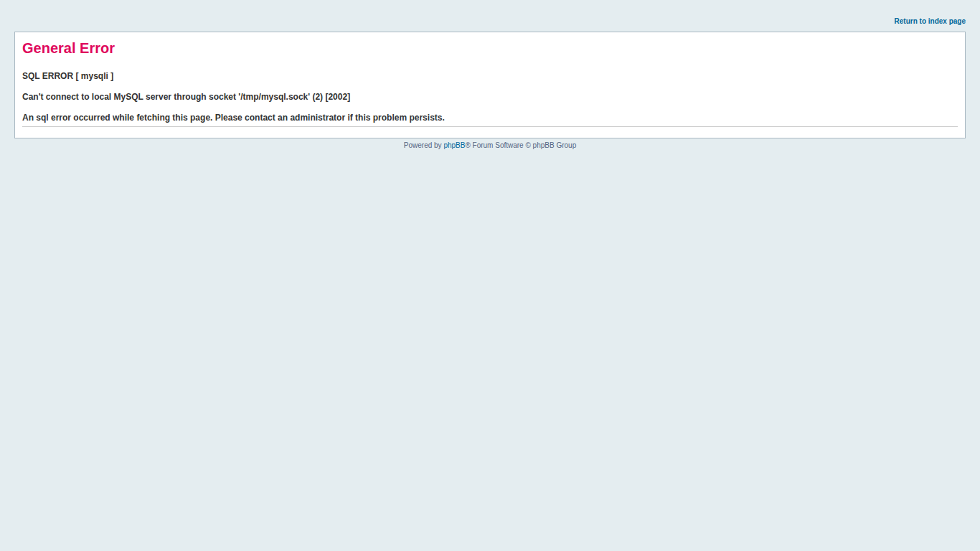Click the An sql error occurred sentence
This screenshot has height=551, width=980.
coord(233,118)
